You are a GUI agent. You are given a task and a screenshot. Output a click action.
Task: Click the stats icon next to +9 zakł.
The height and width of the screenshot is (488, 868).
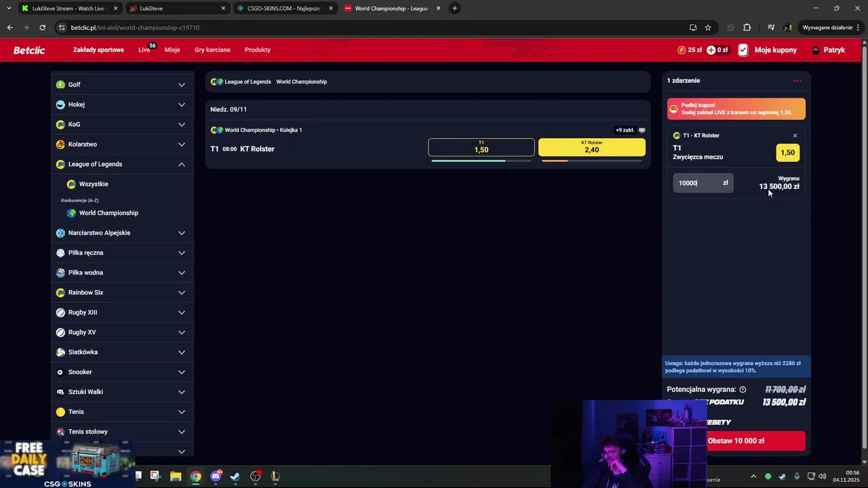[642, 130]
